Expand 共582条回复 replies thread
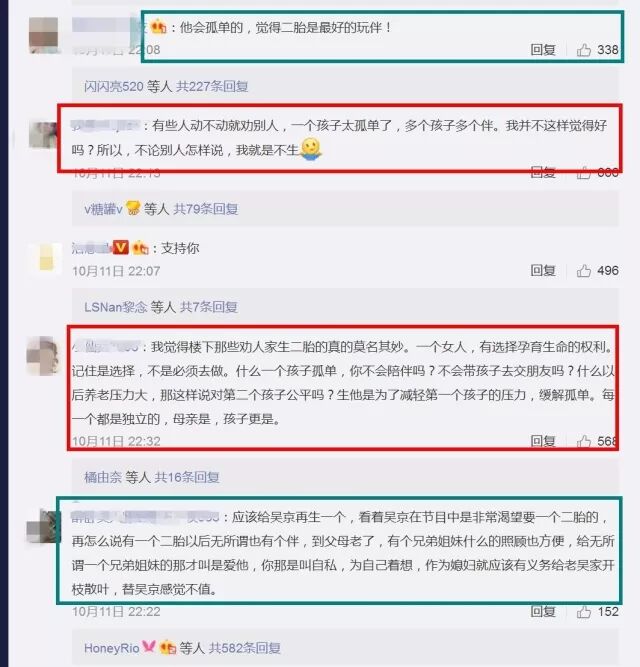 point(244,648)
